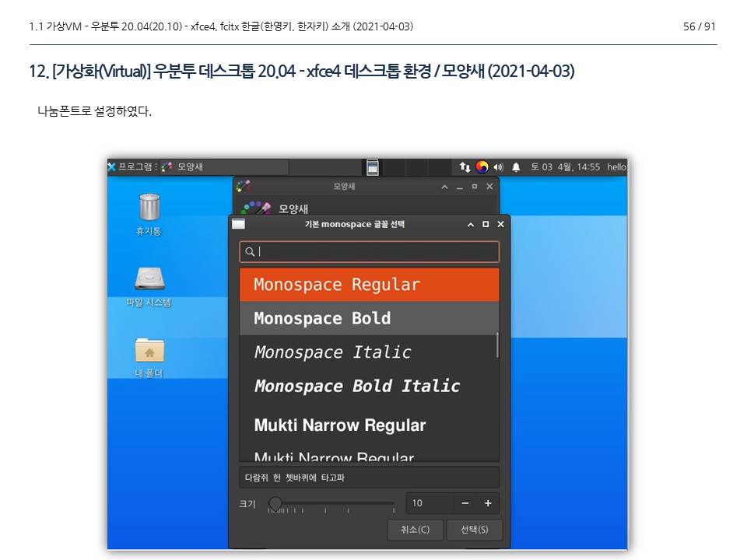Select the Monospace Regular font
This screenshot has height=560, width=747.
click(369, 285)
